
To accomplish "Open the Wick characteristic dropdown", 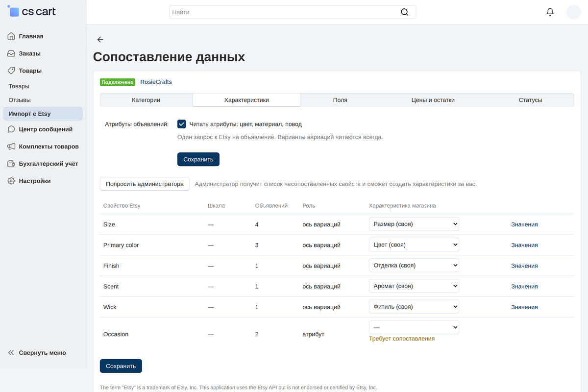I will 414,307.
